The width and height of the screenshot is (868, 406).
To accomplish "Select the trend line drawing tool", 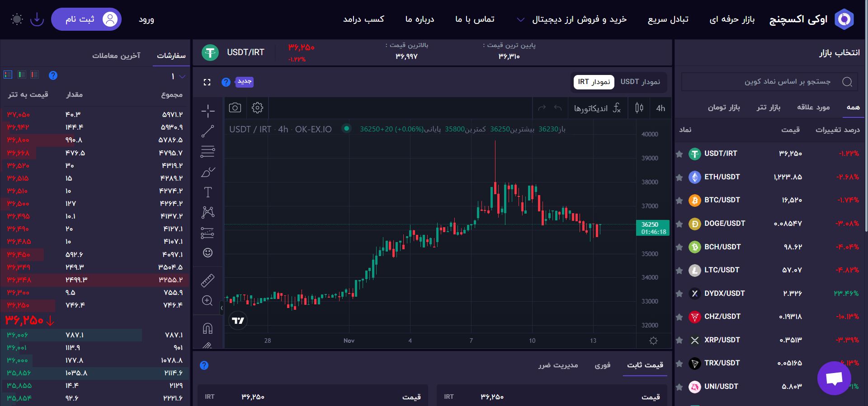I will (208, 131).
